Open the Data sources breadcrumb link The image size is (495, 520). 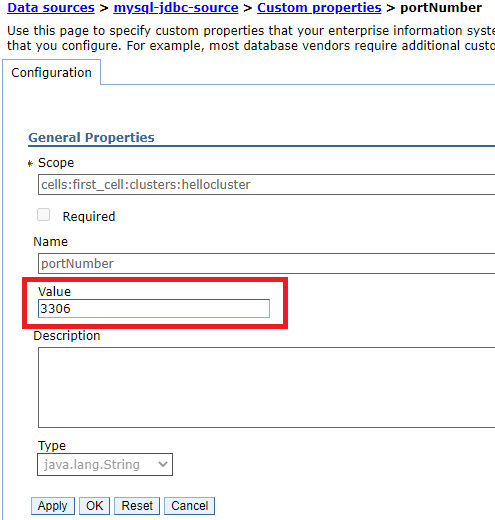pyautogui.click(x=51, y=8)
